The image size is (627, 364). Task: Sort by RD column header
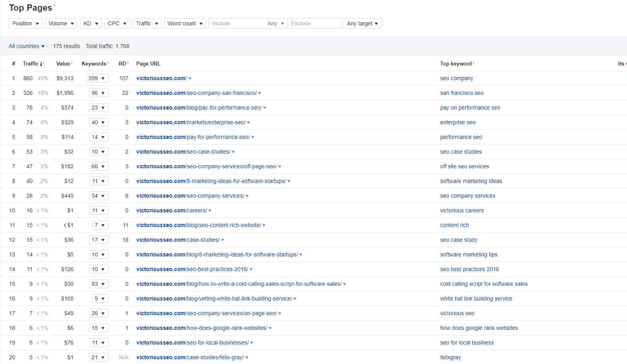point(122,64)
